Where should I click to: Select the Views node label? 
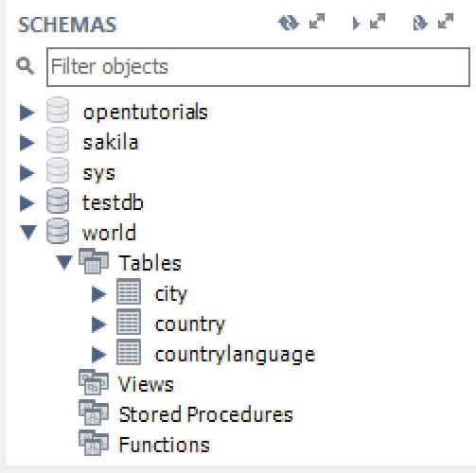point(146,384)
